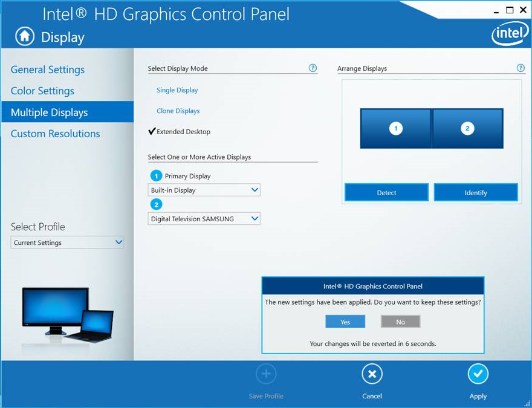
Task: Click No to revert settings
Action: pyautogui.click(x=400, y=322)
